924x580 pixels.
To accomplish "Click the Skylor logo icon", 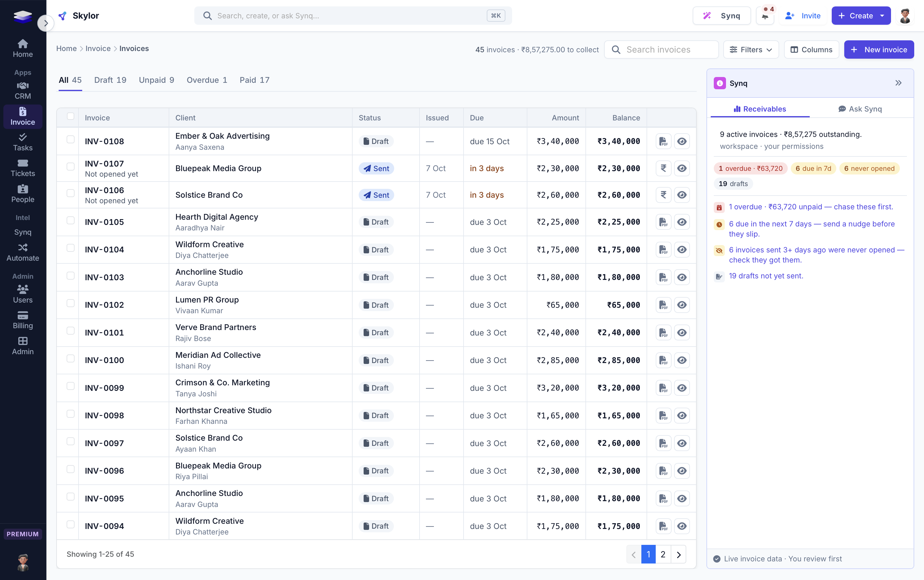I will pyautogui.click(x=63, y=16).
